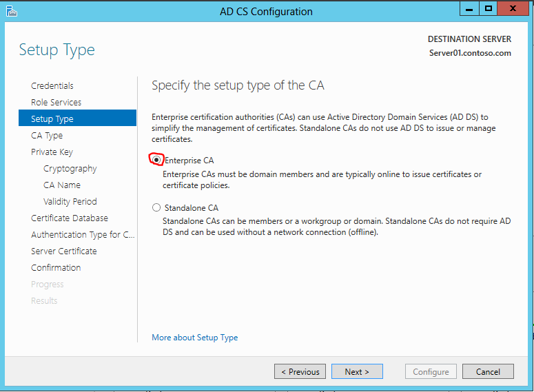Open the Certificate Database step

tap(69, 218)
